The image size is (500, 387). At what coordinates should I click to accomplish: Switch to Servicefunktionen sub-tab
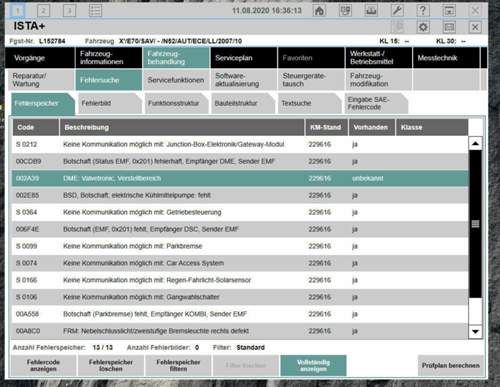tap(176, 80)
